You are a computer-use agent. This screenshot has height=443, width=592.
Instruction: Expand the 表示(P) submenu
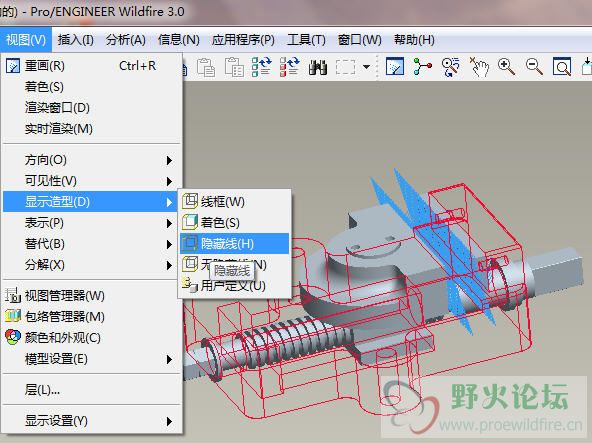[x=92, y=223]
